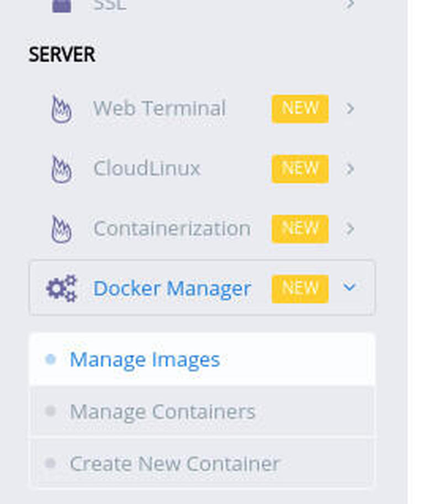
Task: Open the SSL menu item
Action: pyautogui.click(x=202, y=5)
